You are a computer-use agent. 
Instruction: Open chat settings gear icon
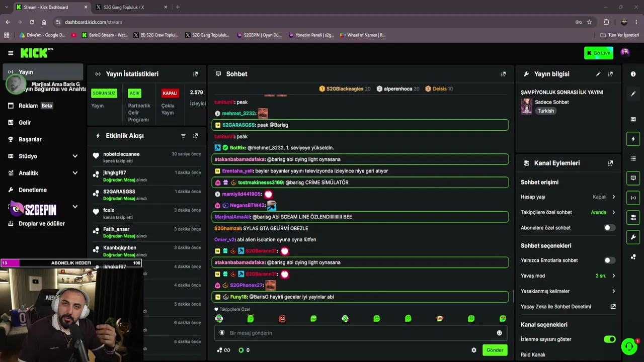473,350
